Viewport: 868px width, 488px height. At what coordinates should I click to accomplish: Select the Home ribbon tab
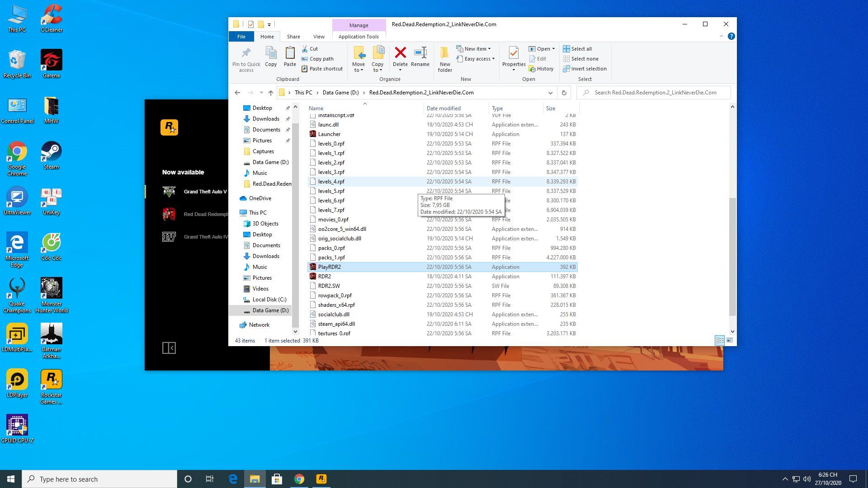point(267,37)
